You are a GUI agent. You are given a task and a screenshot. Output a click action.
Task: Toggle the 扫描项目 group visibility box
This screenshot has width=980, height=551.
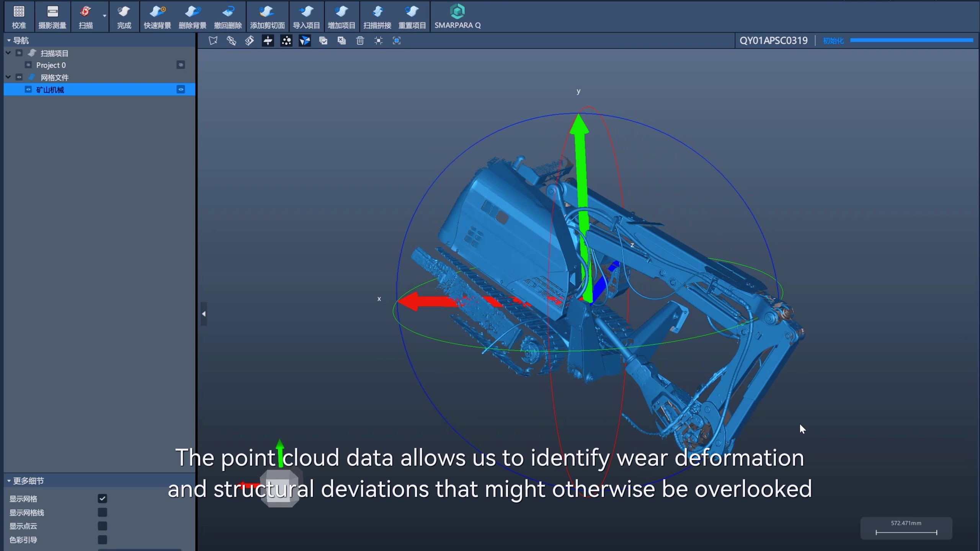pos(19,53)
